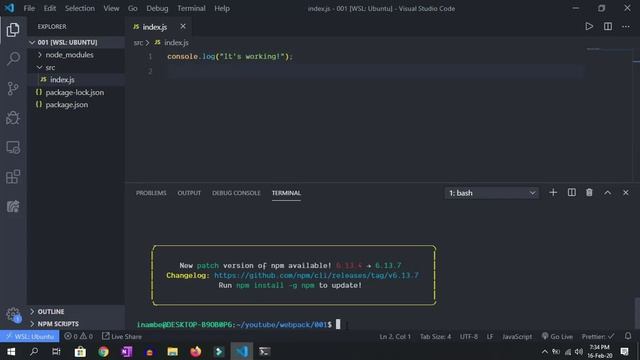
Task: Click Prettier status bar item
Action: pyautogui.click(x=598, y=336)
